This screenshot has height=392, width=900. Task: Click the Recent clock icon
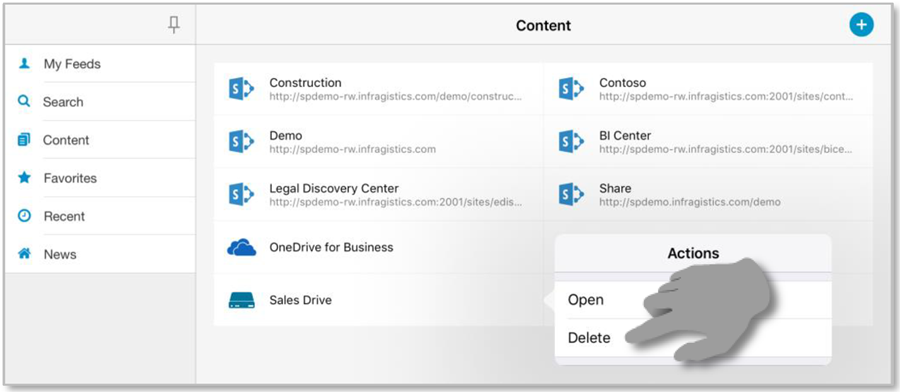tap(24, 216)
